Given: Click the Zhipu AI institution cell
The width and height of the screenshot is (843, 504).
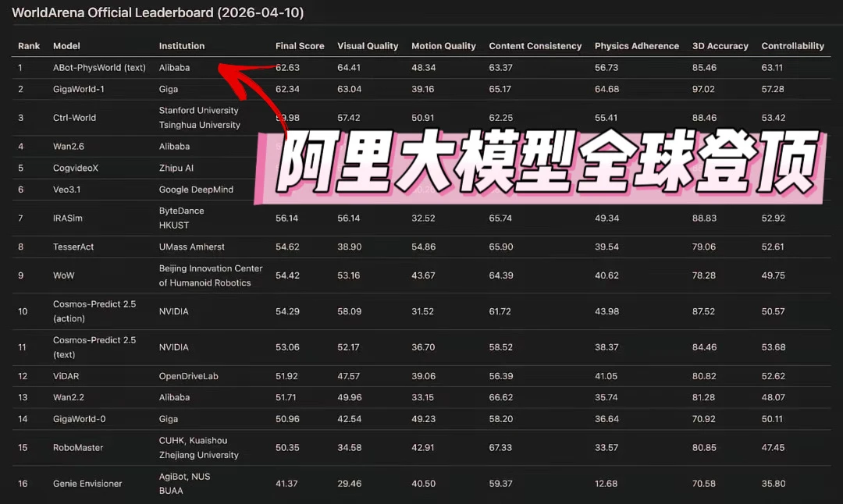Looking at the screenshot, I should (x=176, y=169).
